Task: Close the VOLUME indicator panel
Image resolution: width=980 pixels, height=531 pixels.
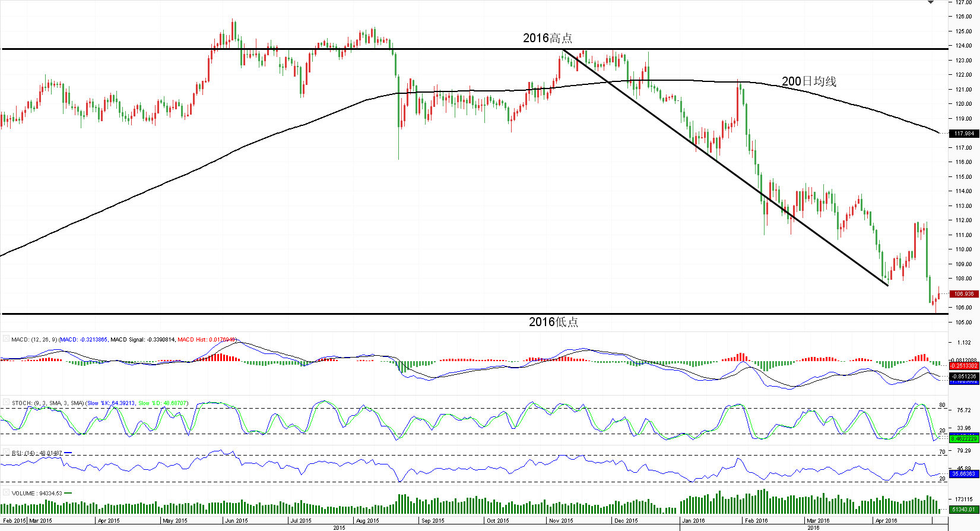Action: (6, 493)
